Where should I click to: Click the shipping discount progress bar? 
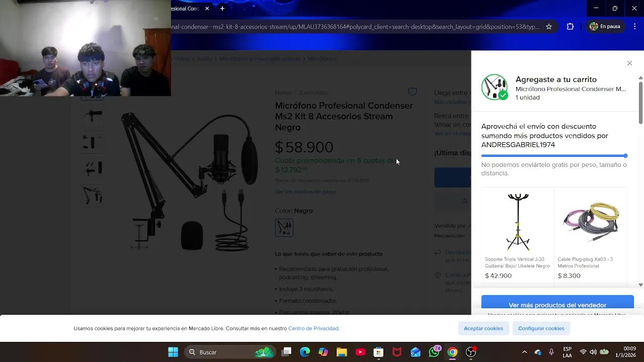(554, 156)
